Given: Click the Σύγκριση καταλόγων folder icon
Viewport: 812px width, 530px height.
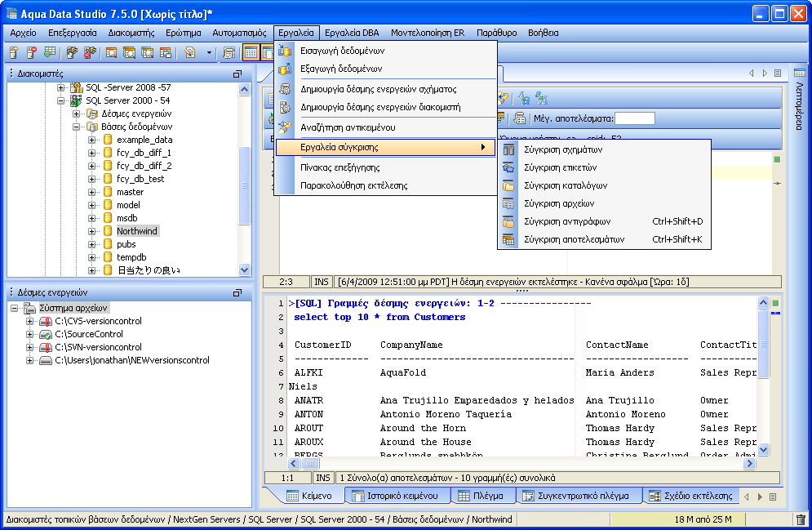Looking at the screenshot, I should pos(508,185).
